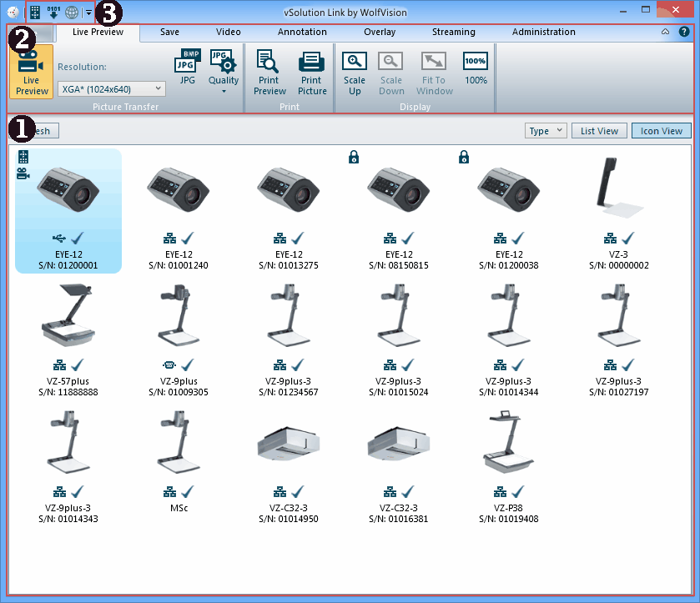Open the Video tab
Viewport: 700px width, 603px height.
coord(228,33)
